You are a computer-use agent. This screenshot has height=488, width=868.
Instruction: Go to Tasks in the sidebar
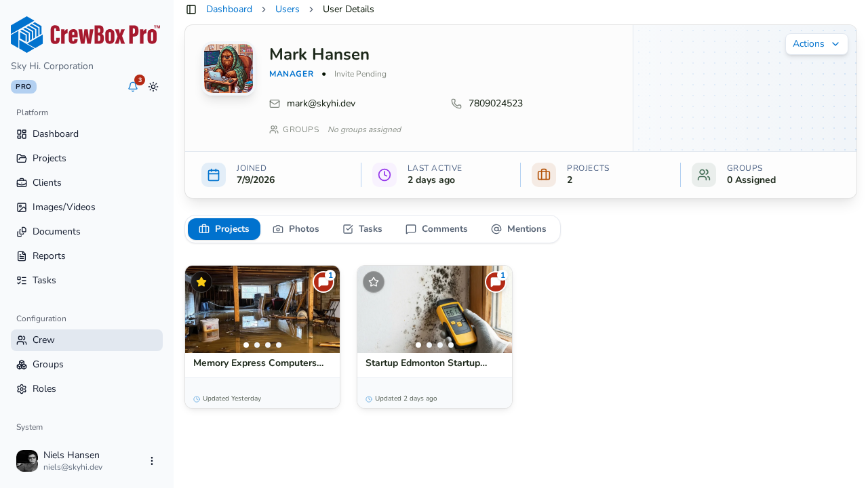pyautogui.click(x=87, y=281)
